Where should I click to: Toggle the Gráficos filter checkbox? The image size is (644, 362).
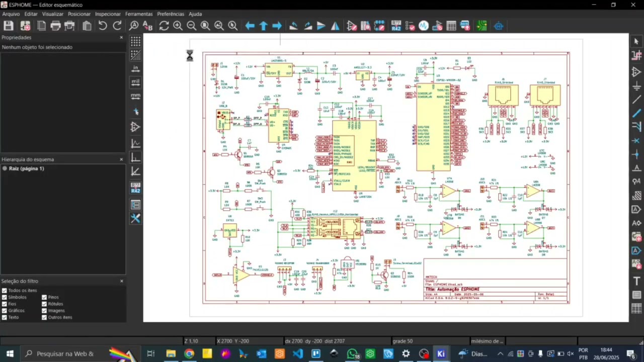pyautogui.click(x=5, y=311)
